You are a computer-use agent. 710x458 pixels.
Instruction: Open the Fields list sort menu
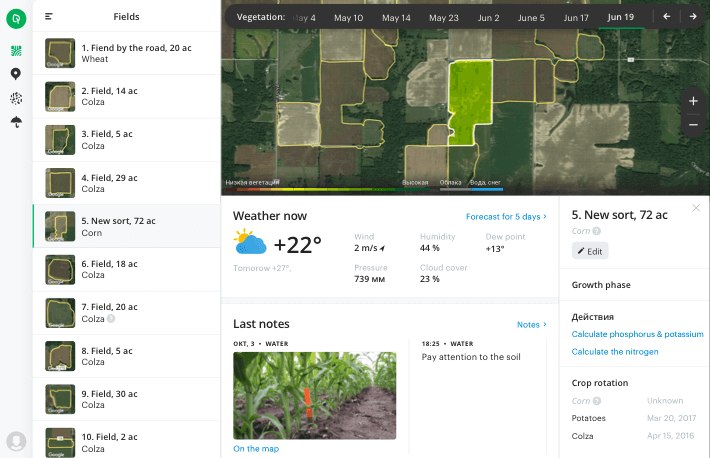click(x=49, y=17)
